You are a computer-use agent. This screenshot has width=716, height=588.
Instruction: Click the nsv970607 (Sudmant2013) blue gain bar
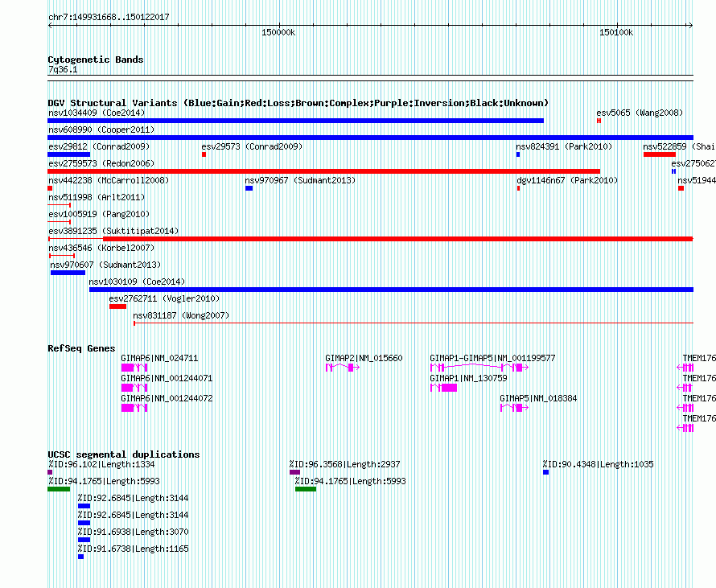click(68, 273)
